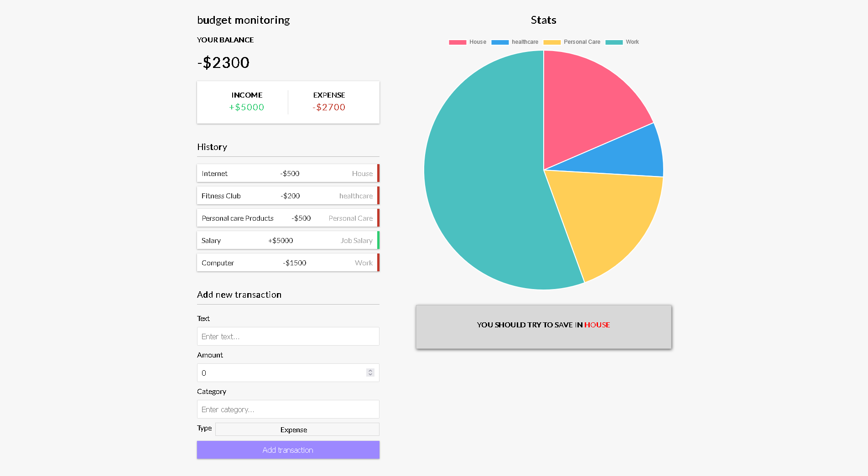Click the yellow Personal Care pie slice

[x=607, y=219]
